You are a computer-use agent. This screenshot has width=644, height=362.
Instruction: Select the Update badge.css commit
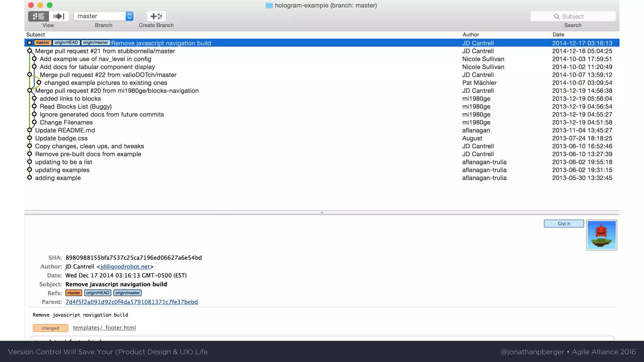click(61, 138)
